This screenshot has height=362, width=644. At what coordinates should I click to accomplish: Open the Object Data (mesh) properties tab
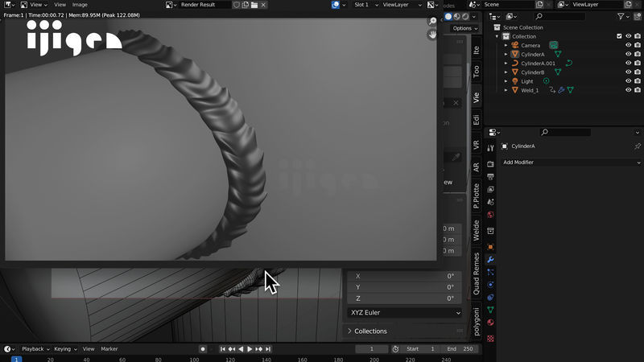pyautogui.click(x=490, y=310)
